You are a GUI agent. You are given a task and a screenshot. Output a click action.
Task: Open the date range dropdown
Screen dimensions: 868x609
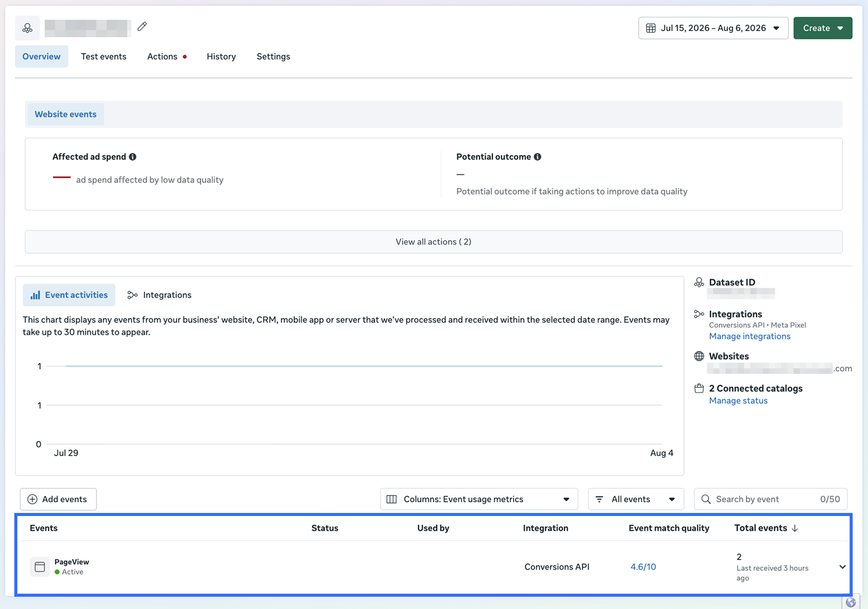(x=713, y=28)
